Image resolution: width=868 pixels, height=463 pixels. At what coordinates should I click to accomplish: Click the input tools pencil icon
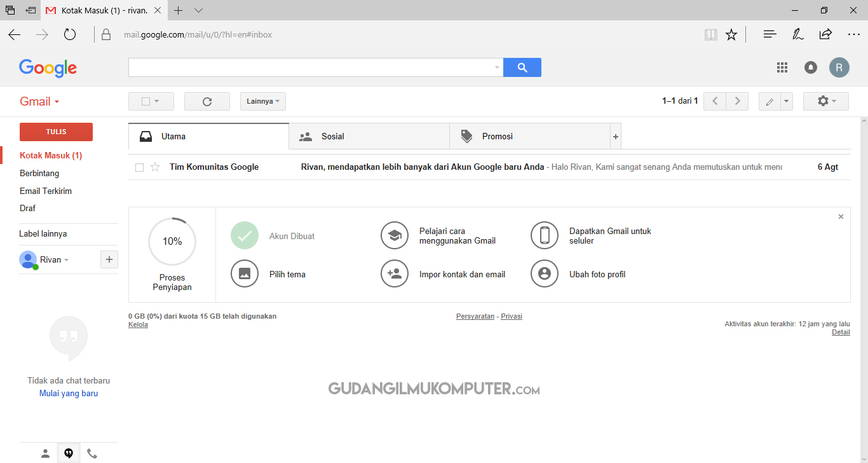tap(770, 101)
